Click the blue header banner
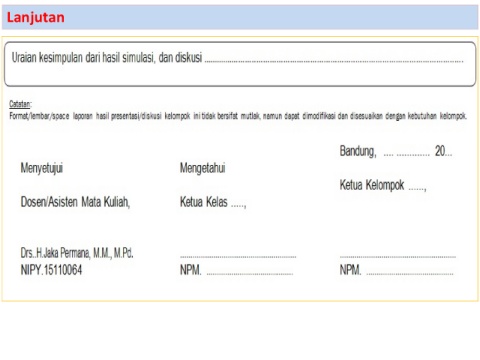480x360 pixels. pyautogui.click(x=240, y=17)
